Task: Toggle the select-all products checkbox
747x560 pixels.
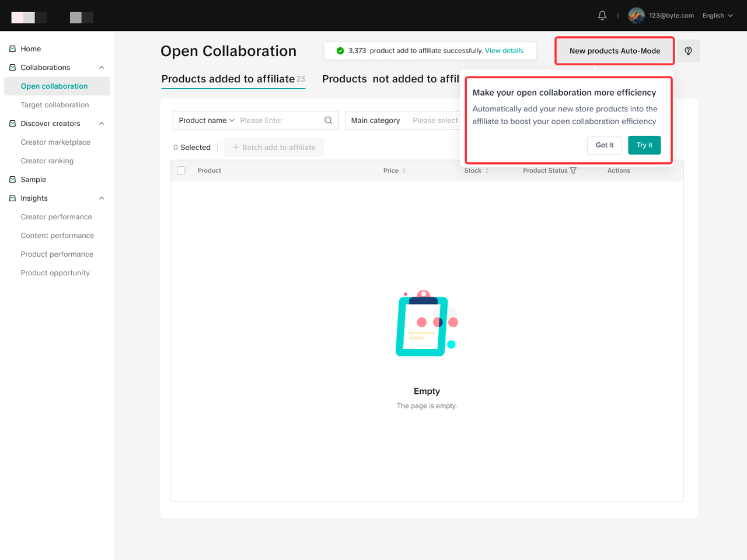Action: click(181, 171)
